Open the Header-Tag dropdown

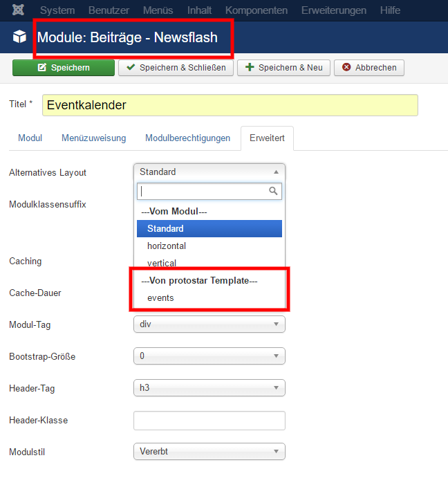point(209,388)
